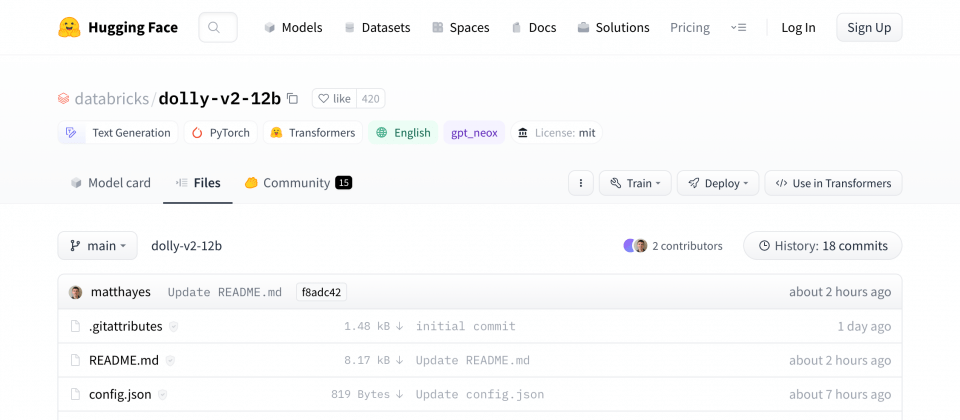The width and height of the screenshot is (960, 420).
Task: Click the Community count badge 15
Action: pyautogui.click(x=343, y=182)
